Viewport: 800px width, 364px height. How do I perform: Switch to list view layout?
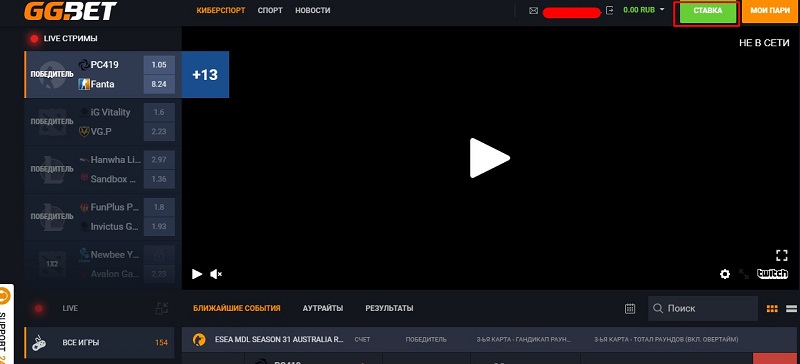pyautogui.click(x=792, y=308)
